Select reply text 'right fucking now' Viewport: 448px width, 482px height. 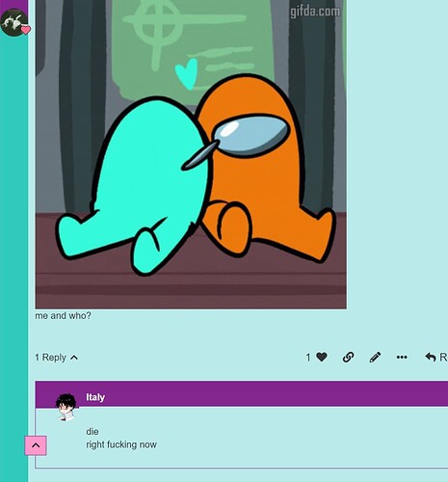(121, 444)
